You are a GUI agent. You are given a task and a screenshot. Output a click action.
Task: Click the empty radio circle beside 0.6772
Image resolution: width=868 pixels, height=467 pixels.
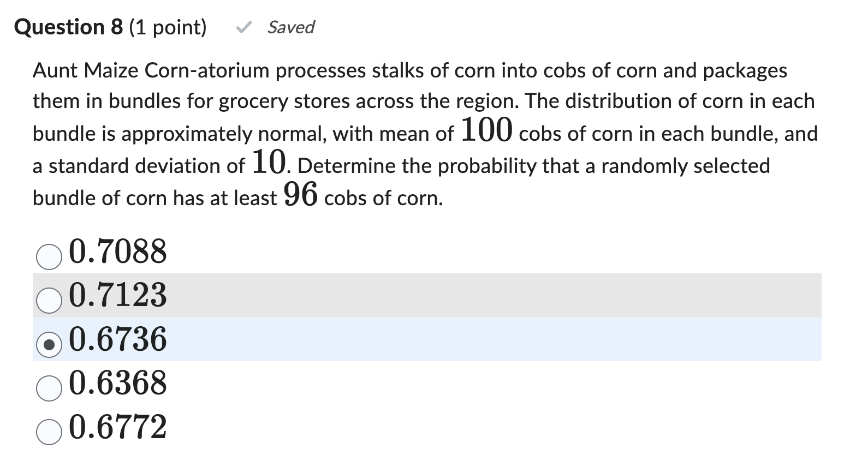click(49, 433)
